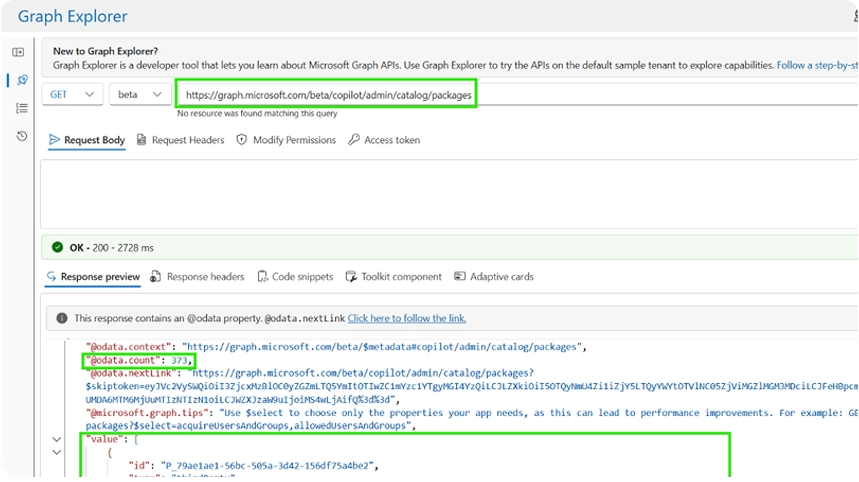Click the Request Headers document icon
Viewport: 859px width, 482px height.
[x=141, y=140]
